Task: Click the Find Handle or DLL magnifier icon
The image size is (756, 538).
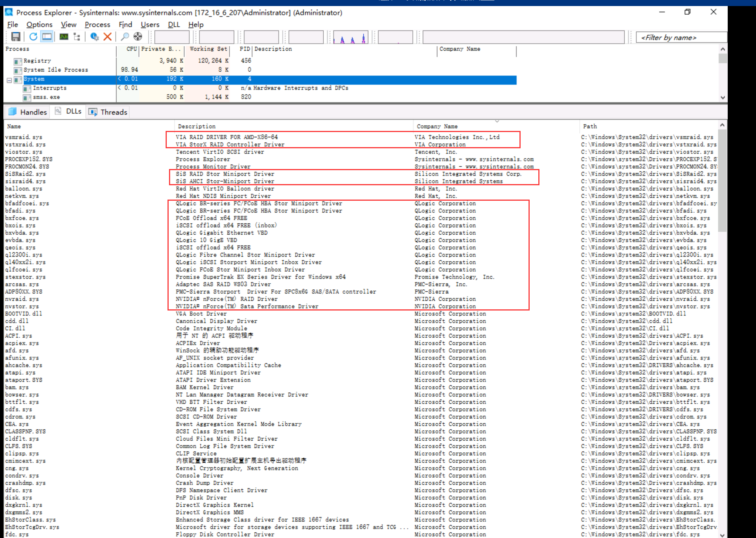Action: [124, 37]
